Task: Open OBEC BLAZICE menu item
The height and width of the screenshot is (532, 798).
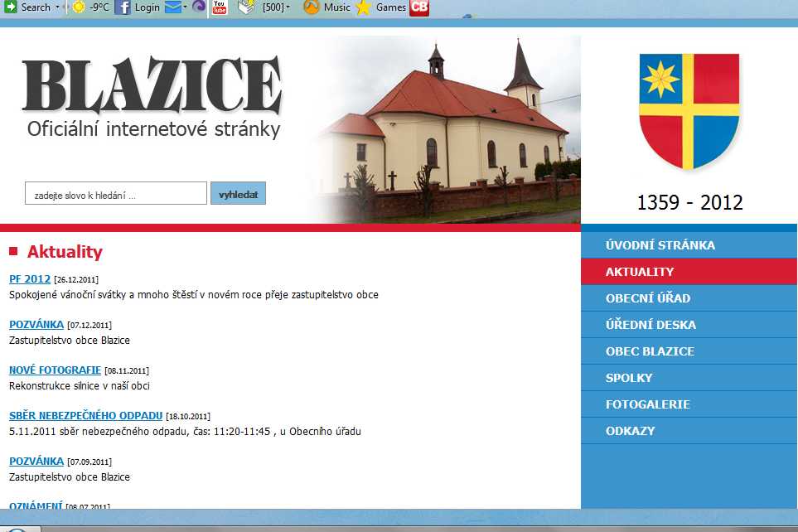Action: tap(689, 351)
